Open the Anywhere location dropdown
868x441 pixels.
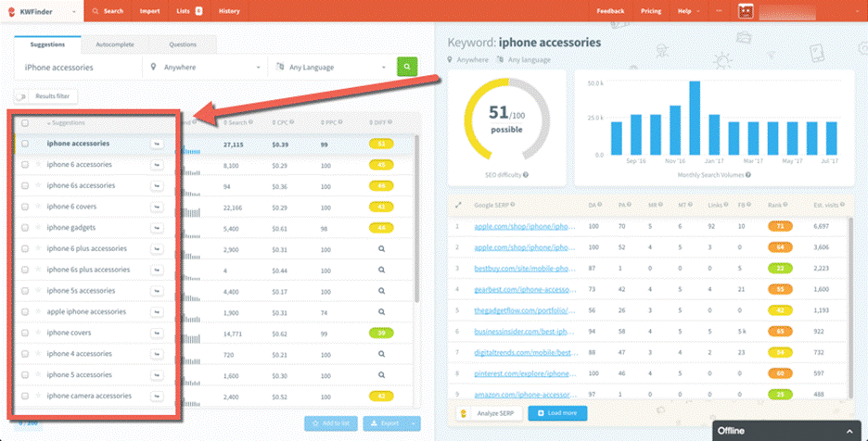205,67
